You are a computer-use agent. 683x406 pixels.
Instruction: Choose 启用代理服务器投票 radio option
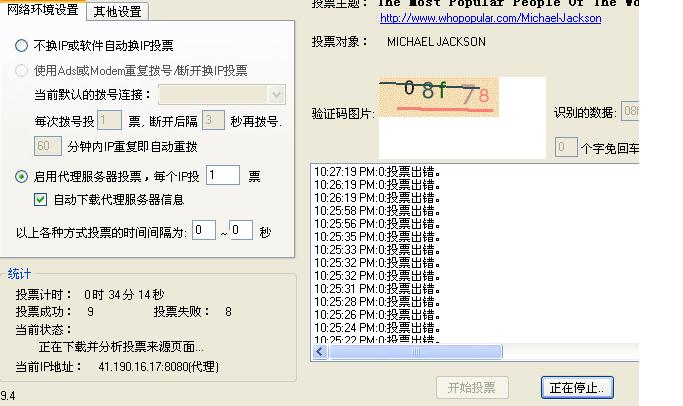coord(22,176)
